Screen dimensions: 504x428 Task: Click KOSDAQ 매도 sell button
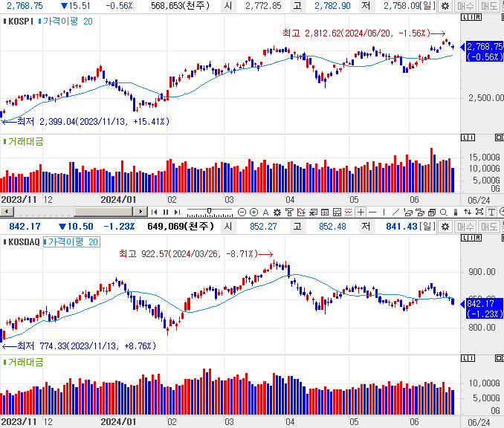point(489,227)
